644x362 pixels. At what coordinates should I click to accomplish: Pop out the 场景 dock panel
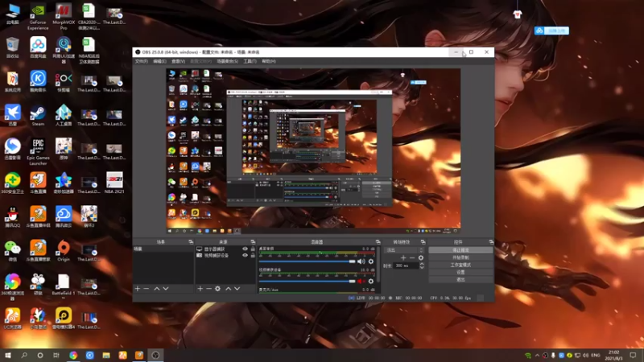(191, 242)
